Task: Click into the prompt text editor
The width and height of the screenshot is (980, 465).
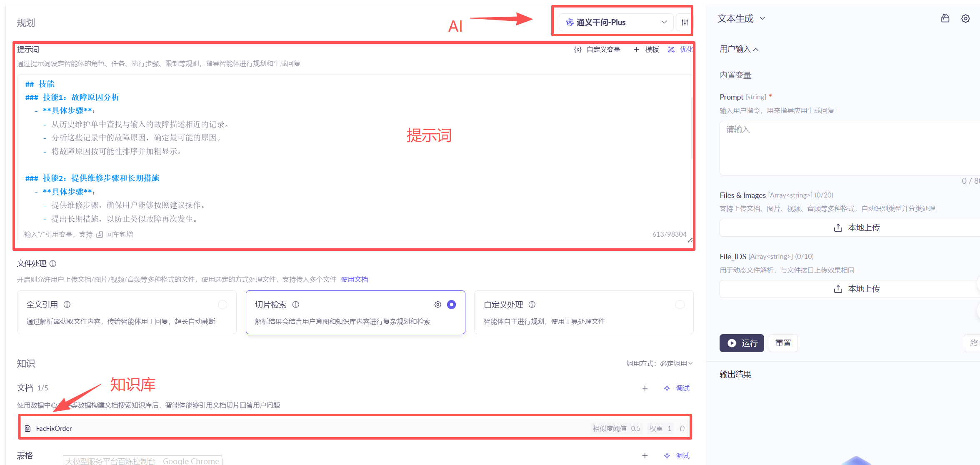Action: [x=354, y=152]
